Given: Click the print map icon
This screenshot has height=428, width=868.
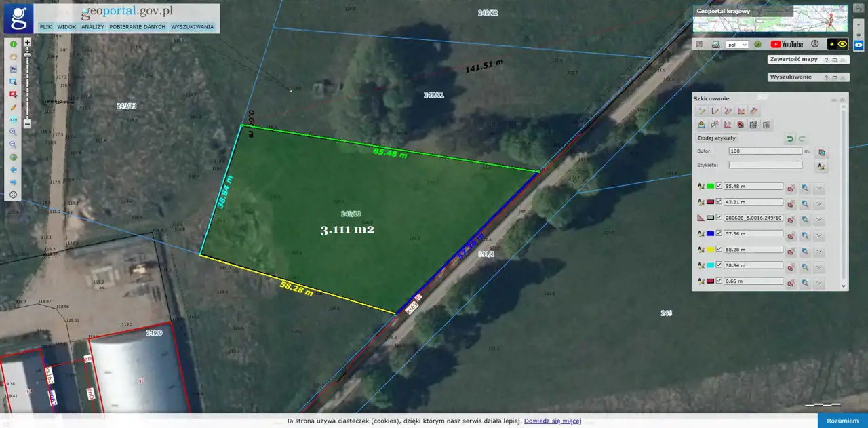Looking at the screenshot, I should 715,45.
